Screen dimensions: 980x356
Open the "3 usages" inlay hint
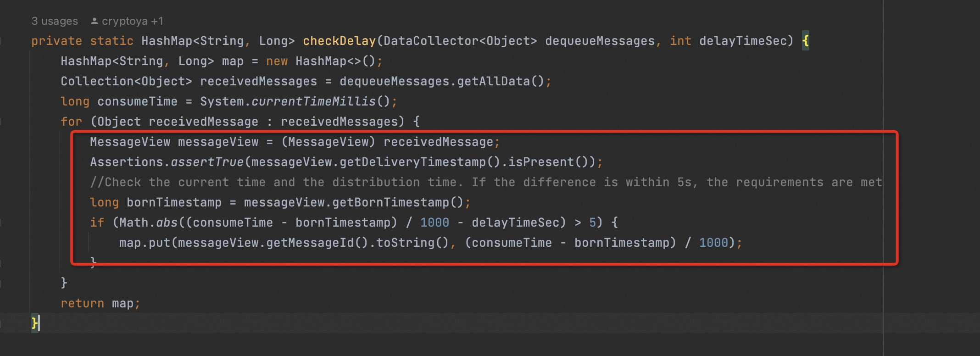coord(55,21)
